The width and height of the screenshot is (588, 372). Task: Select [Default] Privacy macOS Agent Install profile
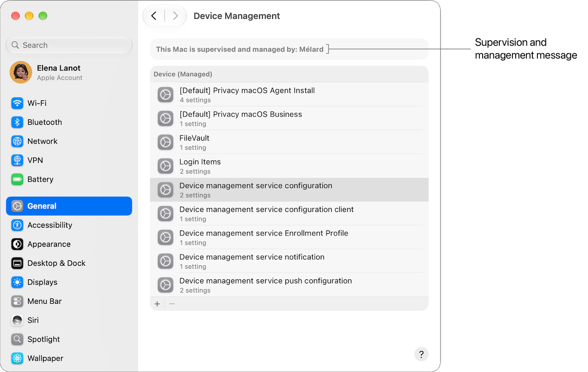289,95
